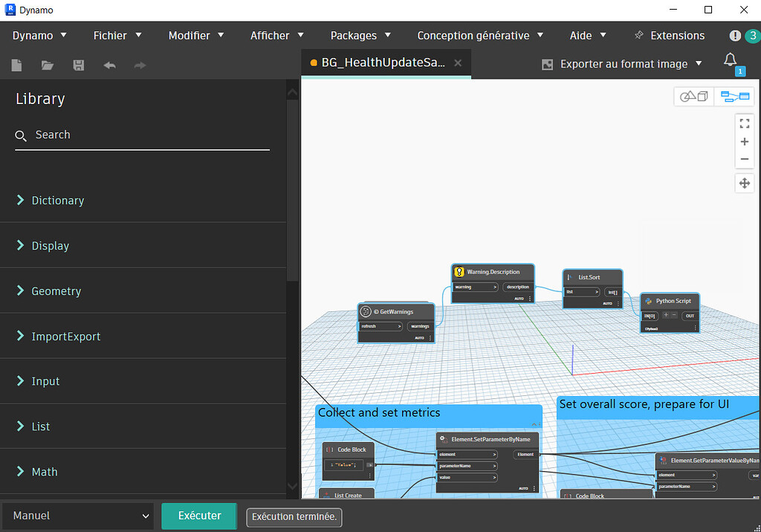Click the Undo arrow icon
Viewport: 761px width, 532px height.
point(109,65)
